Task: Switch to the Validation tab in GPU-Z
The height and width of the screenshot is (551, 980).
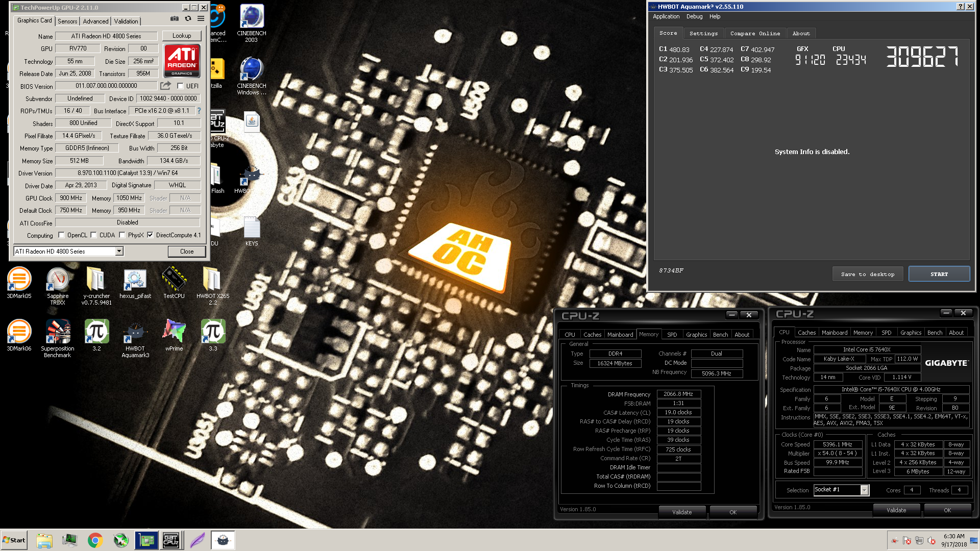Action: click(126, 21)
